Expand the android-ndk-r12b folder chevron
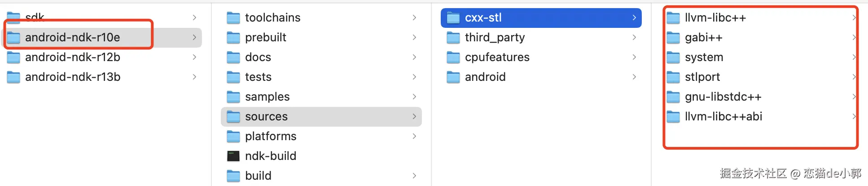 pyautogui.click(x=194, y=57)
